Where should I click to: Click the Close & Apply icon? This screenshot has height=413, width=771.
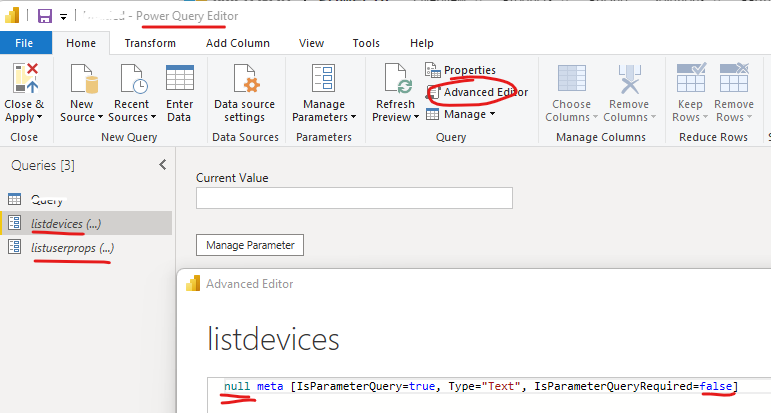[25, 78]
